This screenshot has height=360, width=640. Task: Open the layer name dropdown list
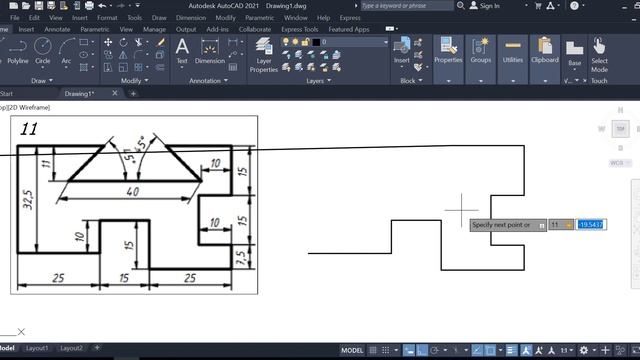pyautogui.click(x=386, y=42)
